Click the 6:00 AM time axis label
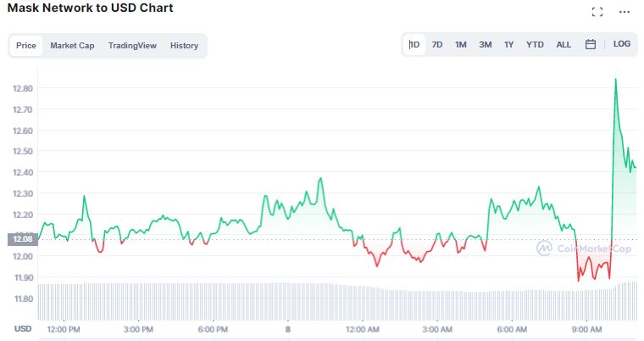This screenshot has width=644, height=341. (x=512, y=329)
